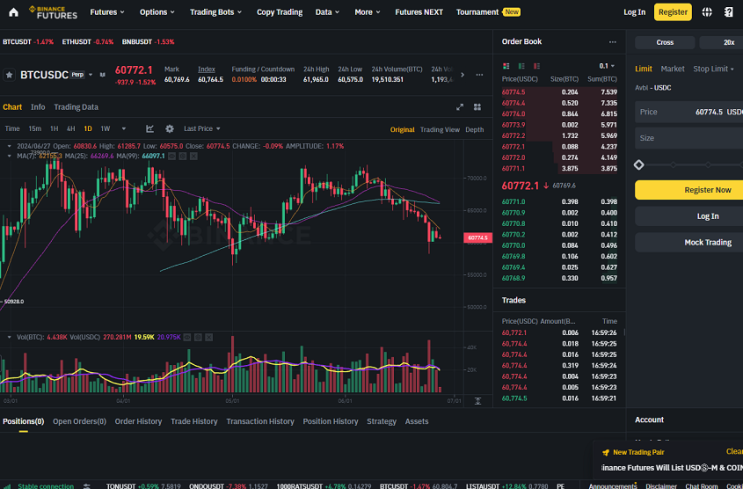Screen dimensions: 743x489
Task: Switch chart to Trading View
Action: pos(440,129)
